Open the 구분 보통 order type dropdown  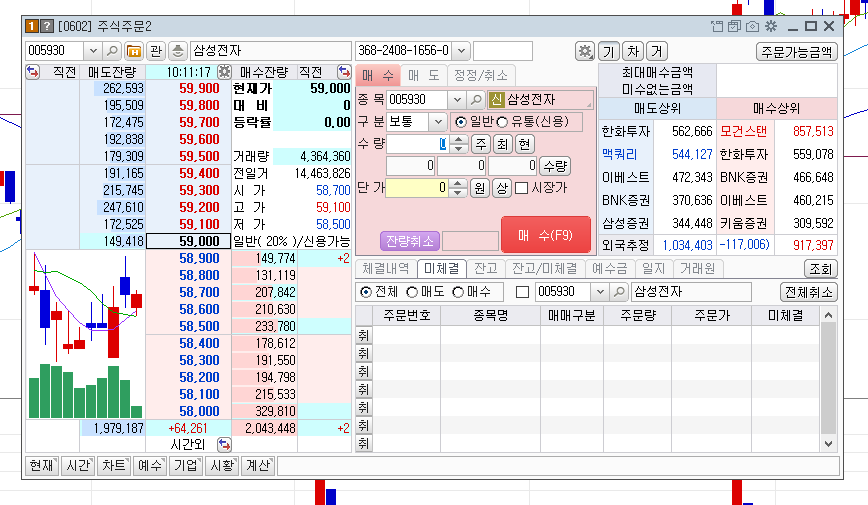(438, 122)
